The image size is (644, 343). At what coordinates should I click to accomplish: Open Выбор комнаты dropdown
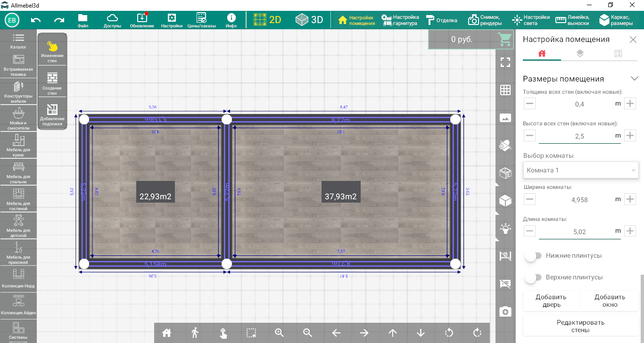pos(581,170)
